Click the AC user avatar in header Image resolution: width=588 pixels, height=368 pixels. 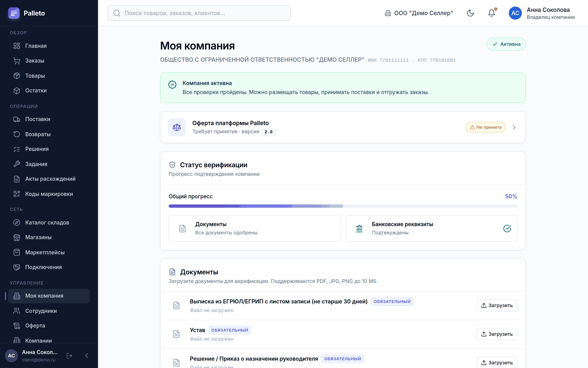515,13
